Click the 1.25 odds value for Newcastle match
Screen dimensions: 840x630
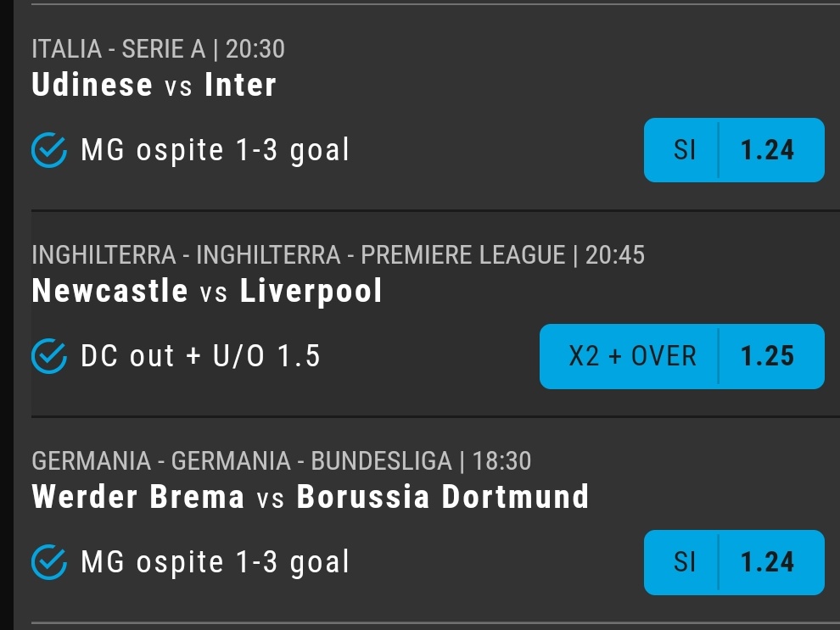(767, 356)
